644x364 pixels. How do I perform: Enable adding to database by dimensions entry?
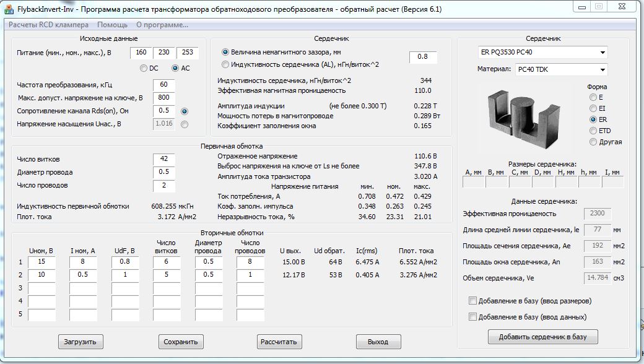point(474,301)
